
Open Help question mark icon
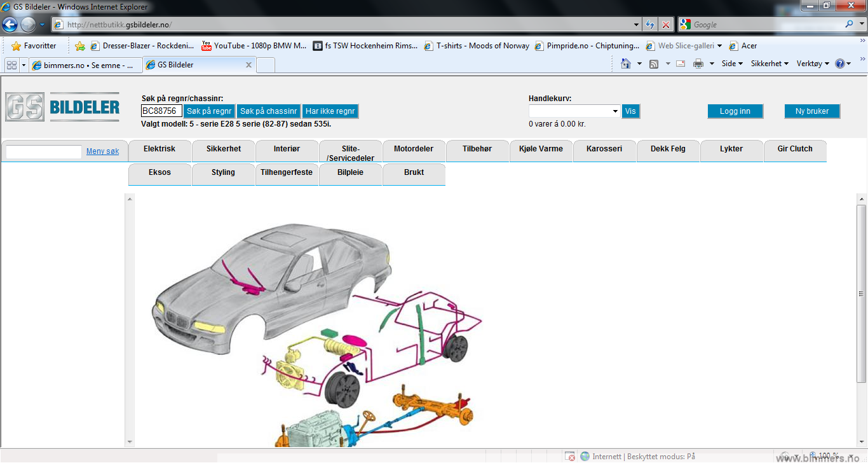[840, 64]
